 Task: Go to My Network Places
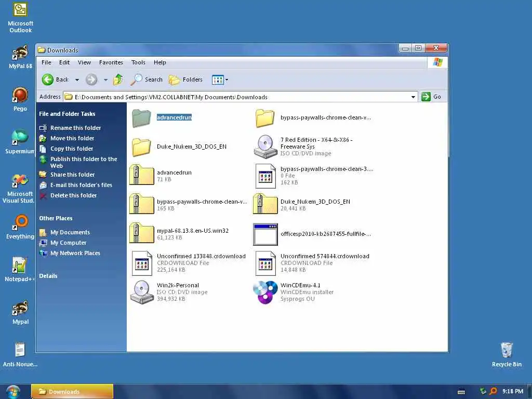[x=75, y=253]
